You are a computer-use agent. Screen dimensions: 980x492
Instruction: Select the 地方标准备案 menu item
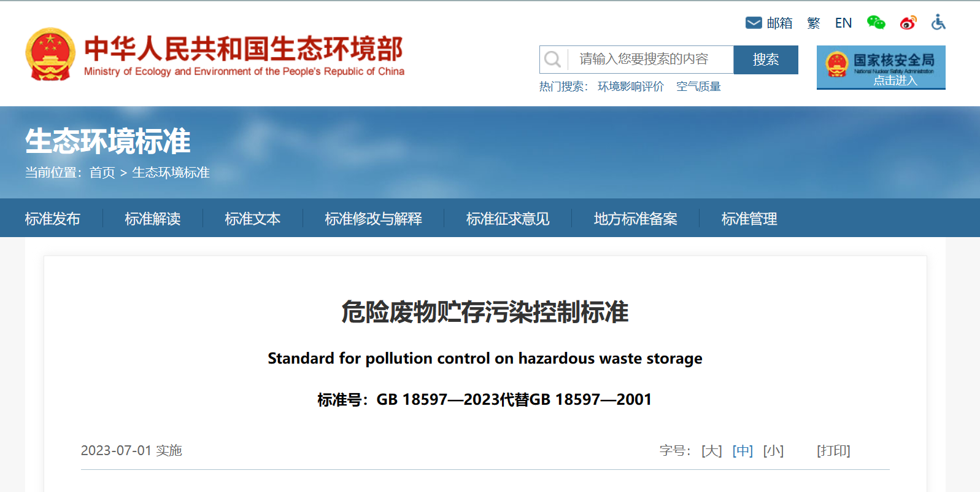635,219
